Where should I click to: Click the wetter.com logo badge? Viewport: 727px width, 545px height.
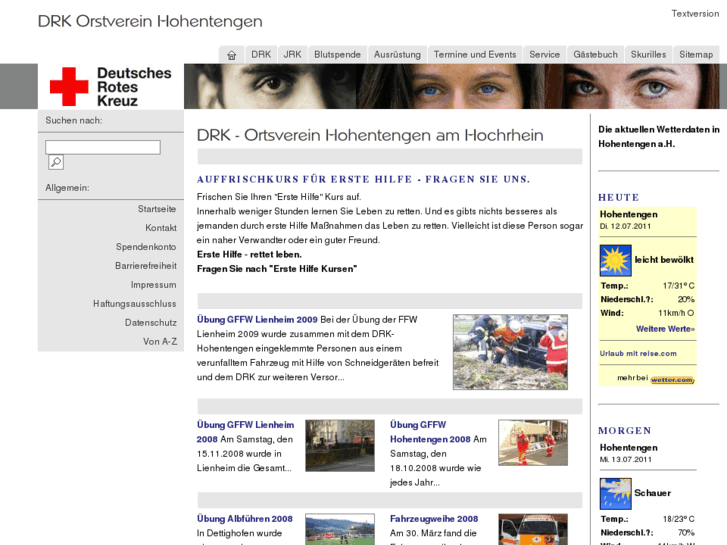click(672, 379)
